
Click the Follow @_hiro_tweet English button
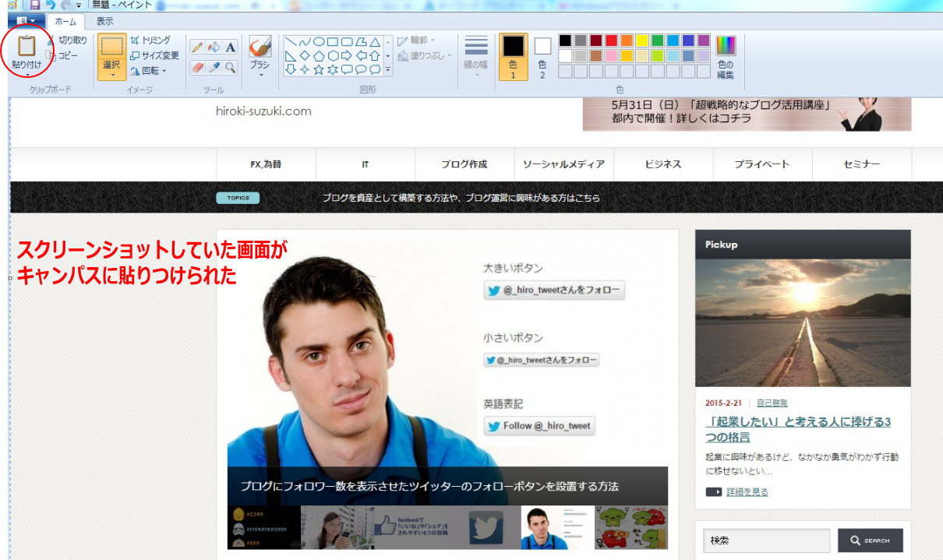pyautogui.click(x=539, y=426)
